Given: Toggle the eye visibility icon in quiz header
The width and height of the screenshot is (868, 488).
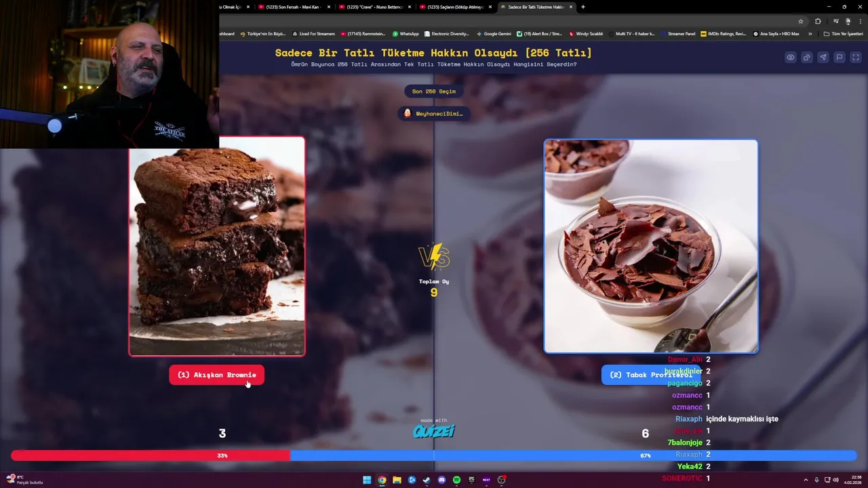Looking at the screenshot, I should click(791, 58).
